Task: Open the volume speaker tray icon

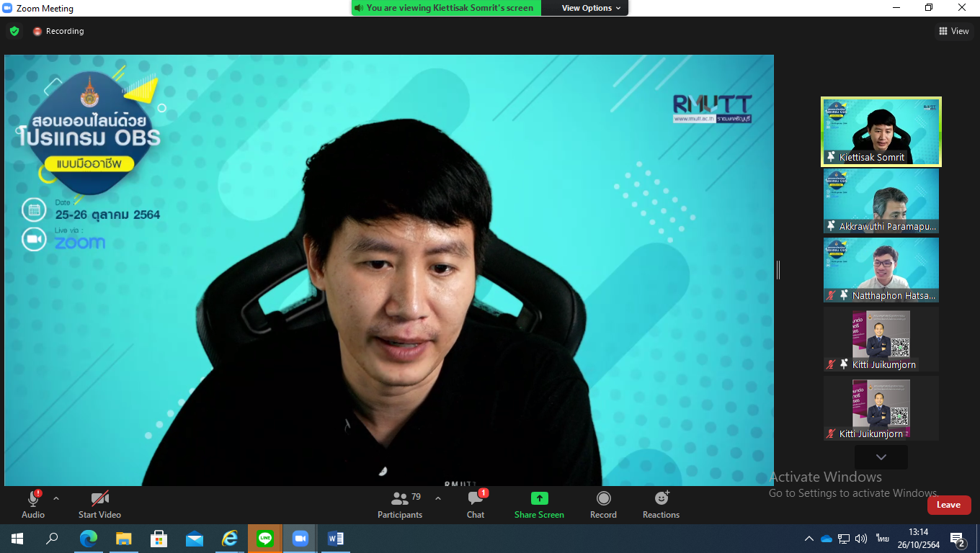Action: [x=861, y=539]
